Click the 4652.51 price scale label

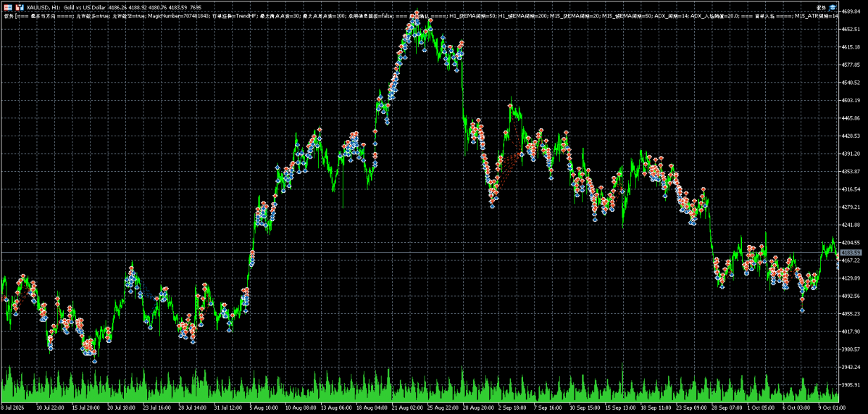[x=851, y=30]
